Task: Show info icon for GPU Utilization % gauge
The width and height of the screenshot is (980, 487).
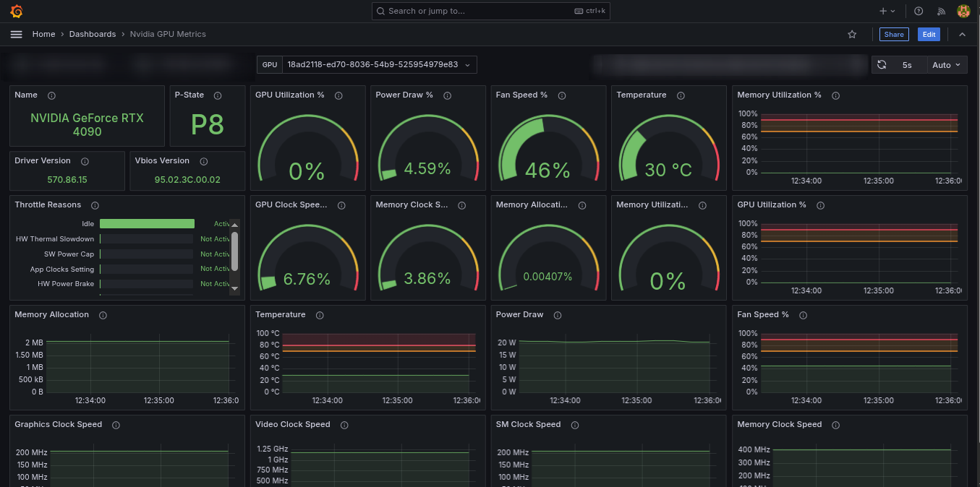Action: tap(338, 95)
